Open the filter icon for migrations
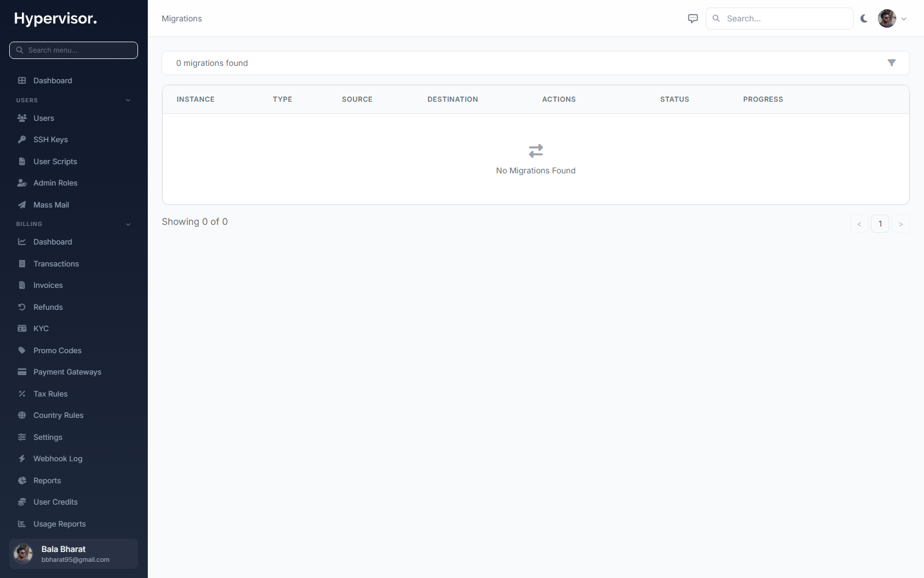Viewport: 924px width, 578px height. (x=891, y=63)
